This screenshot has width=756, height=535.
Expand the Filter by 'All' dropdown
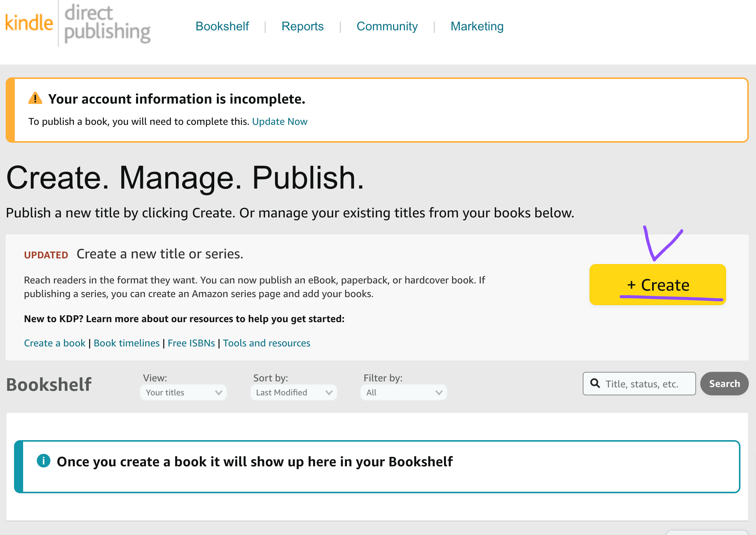(403, 392)
